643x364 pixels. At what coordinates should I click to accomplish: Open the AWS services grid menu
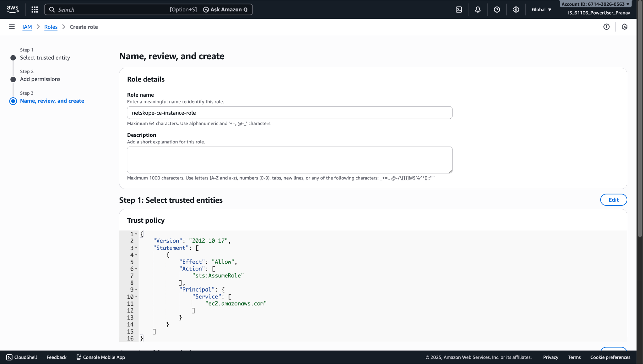pyautogui.click(x=35, y=9)
